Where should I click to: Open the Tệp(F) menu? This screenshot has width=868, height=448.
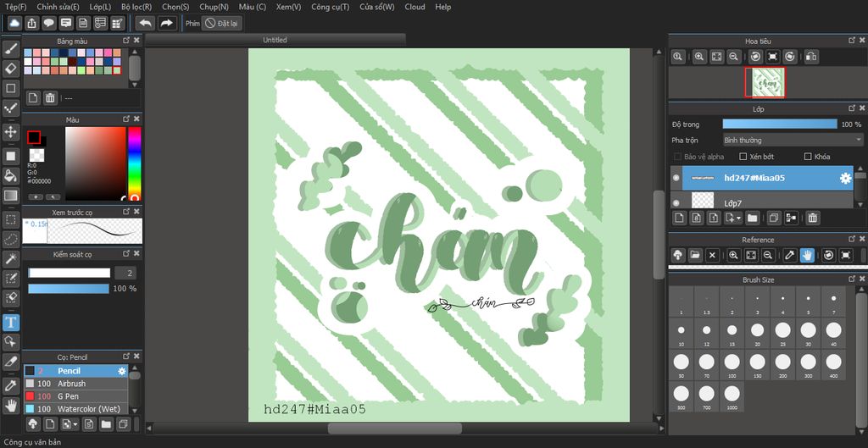click(15, 7)
